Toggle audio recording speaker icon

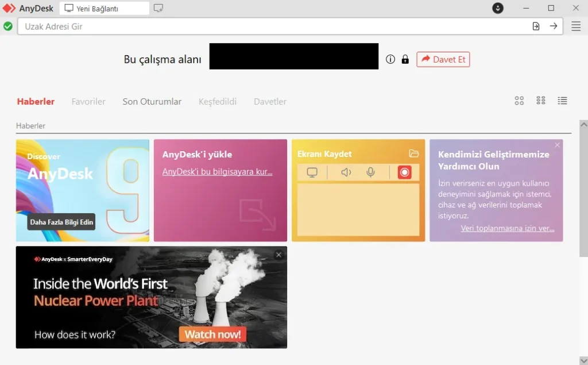(346, 172)
